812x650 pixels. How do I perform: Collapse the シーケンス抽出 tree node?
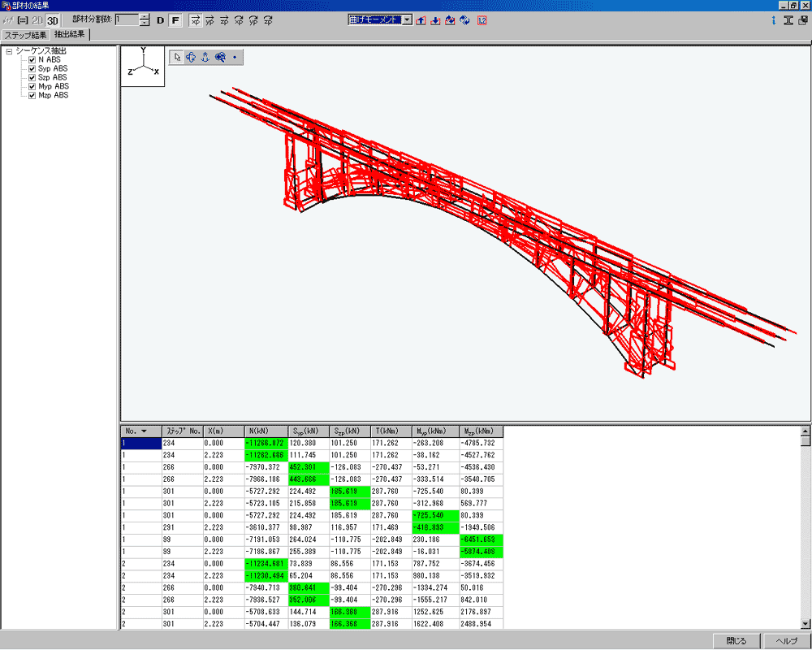[x=9, y=51]
